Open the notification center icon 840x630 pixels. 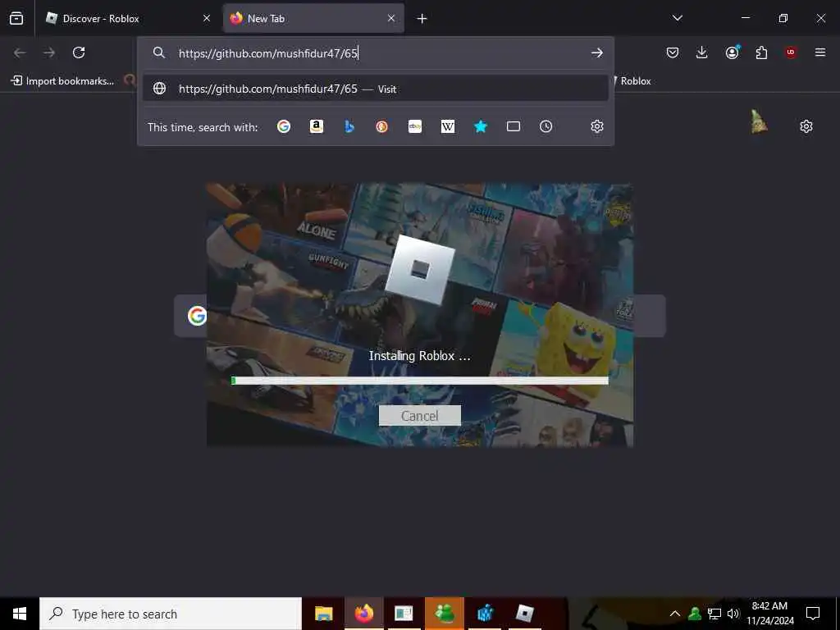tap(813, 614)
